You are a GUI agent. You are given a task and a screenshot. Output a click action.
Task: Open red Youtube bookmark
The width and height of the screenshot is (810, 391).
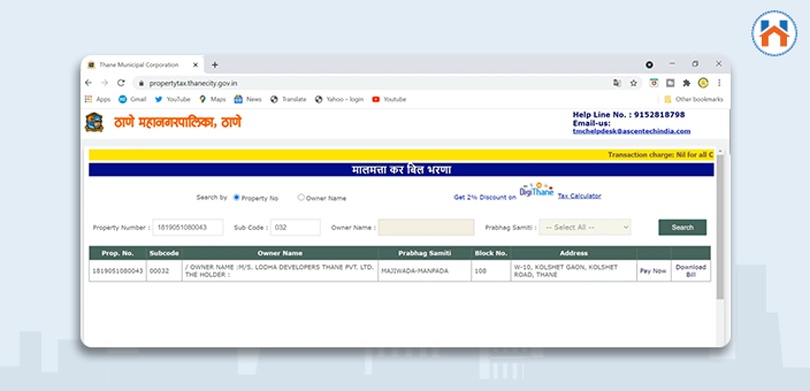389,99
